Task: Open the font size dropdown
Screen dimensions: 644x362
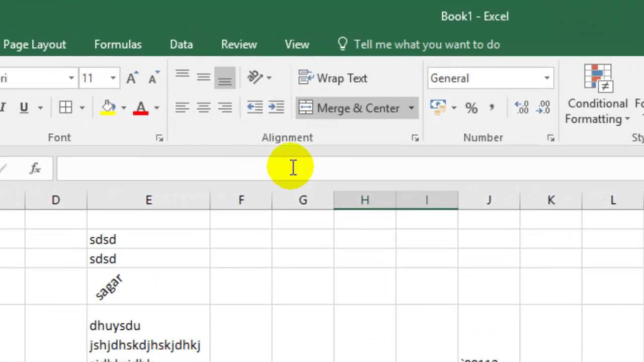Action: click(113, 78)
